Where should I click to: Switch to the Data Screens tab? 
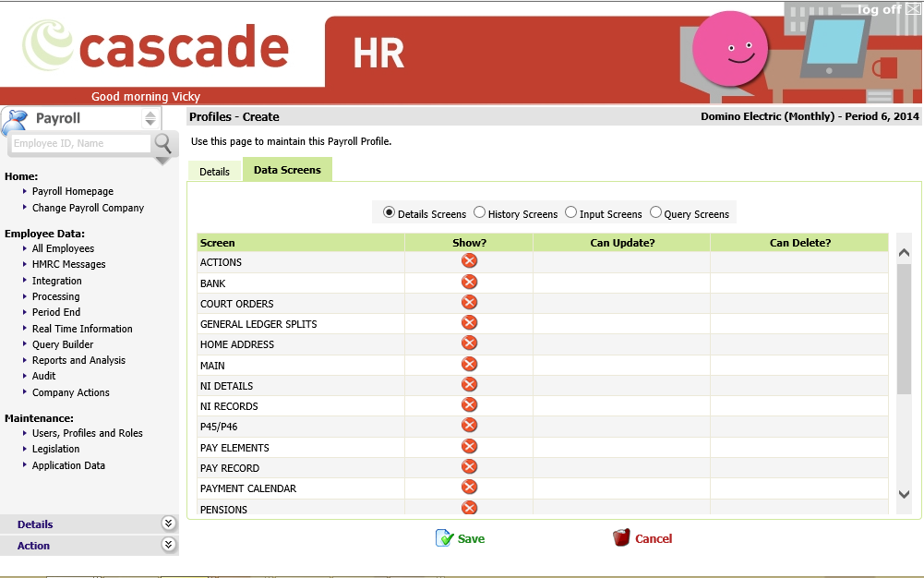click(x=288, y=170)
